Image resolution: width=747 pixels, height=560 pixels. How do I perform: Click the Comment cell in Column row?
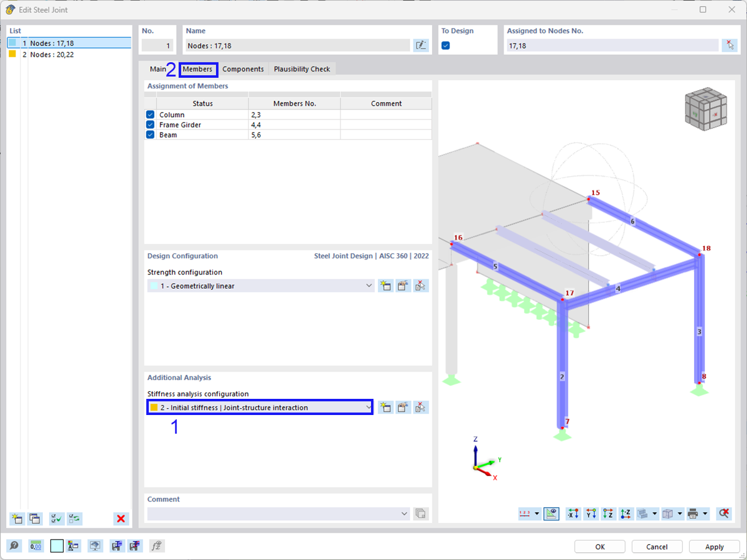386,114
